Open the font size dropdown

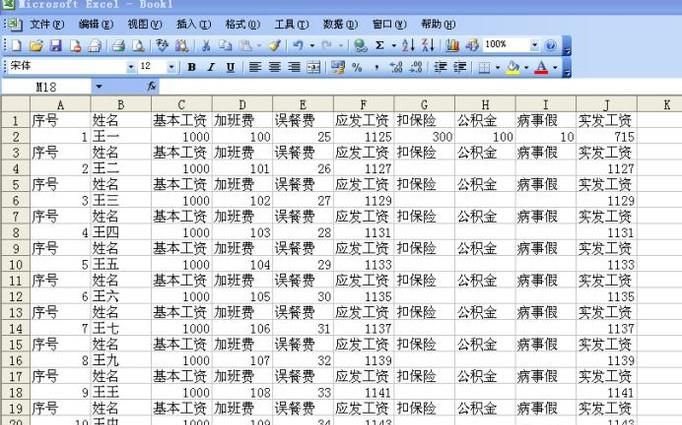[x=171, y=67]
